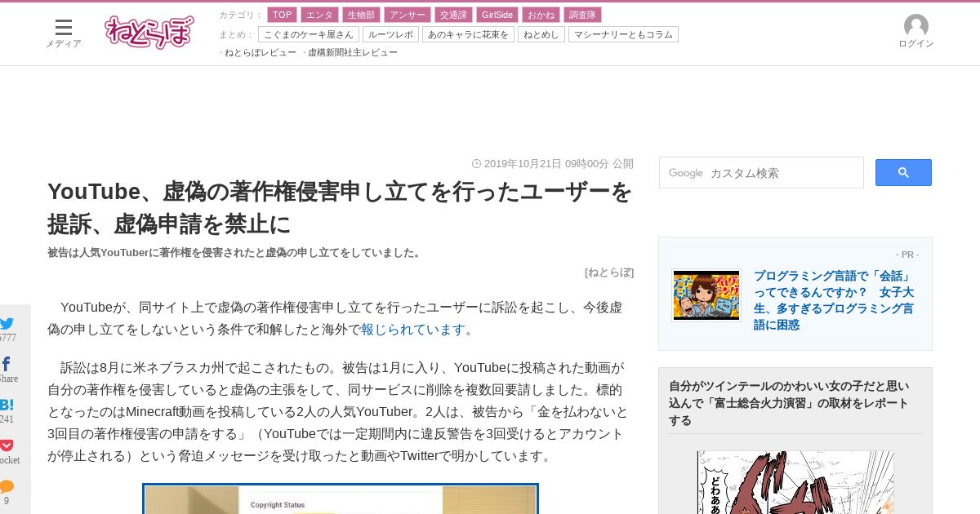Open the ルーツレポ summary link
Screen dimensions: 980x514
[390, 34]
